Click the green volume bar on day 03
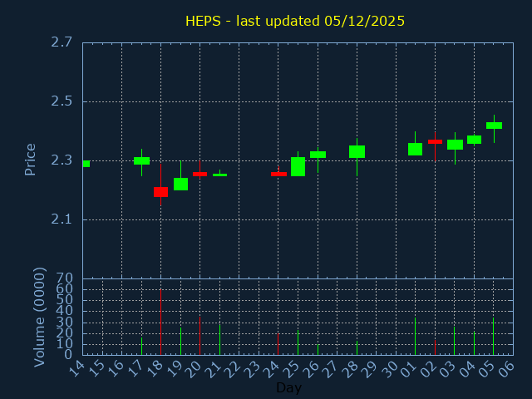This screenshot has height=399, width=532. click(x=454, y=341)
